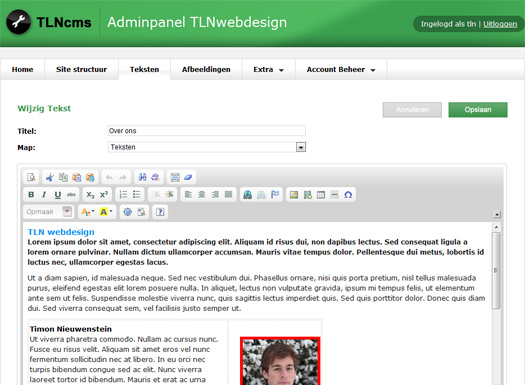Insert a bulleted list

(137, 195)
